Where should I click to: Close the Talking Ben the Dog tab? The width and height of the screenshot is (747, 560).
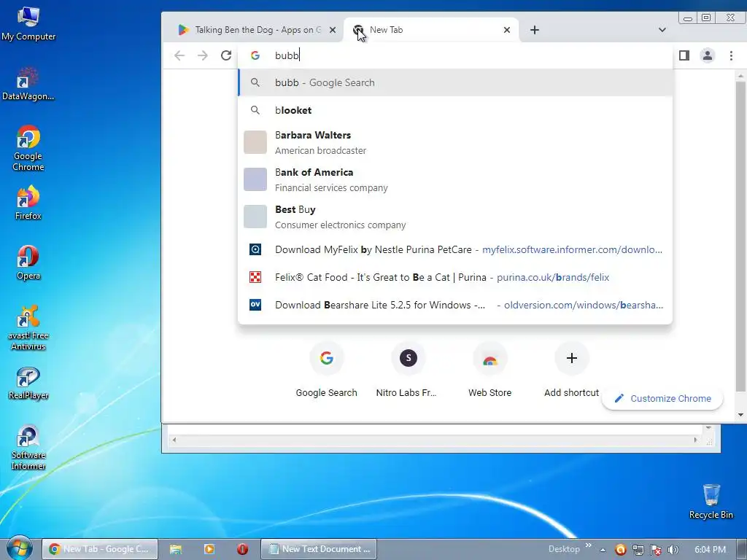pyautogui.click(x=333, y=30)
